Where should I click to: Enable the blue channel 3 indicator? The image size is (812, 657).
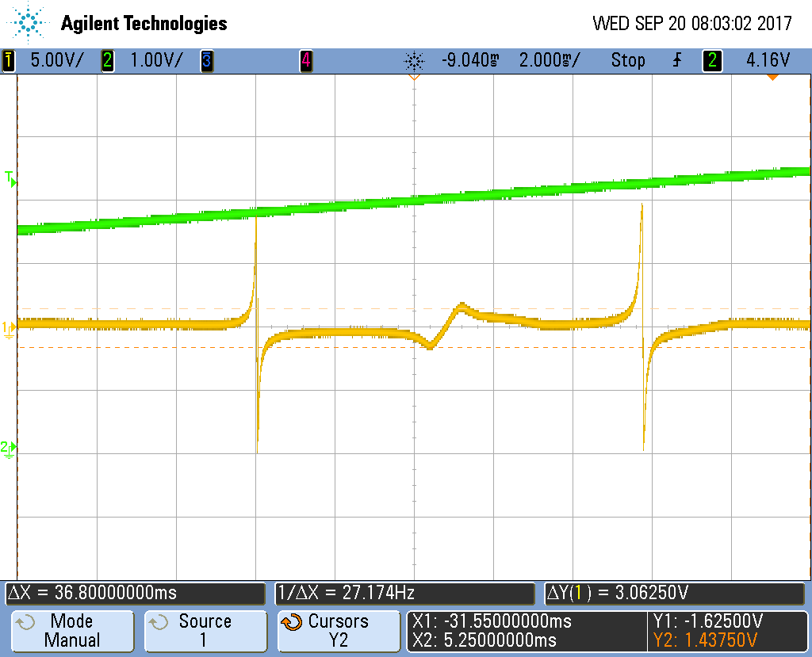[x=206, y=60]
